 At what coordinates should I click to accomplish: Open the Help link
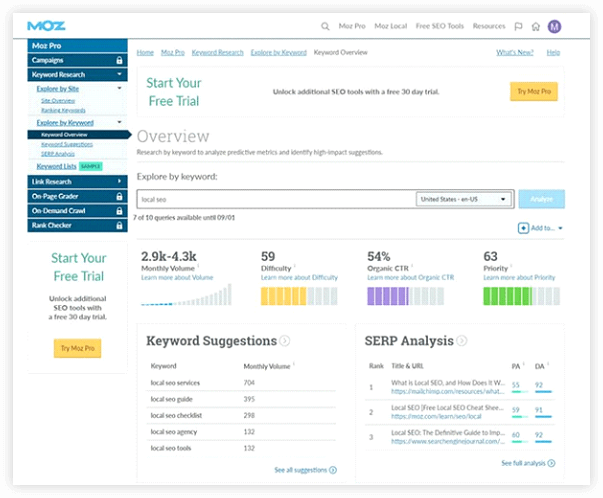coord(553,52)
